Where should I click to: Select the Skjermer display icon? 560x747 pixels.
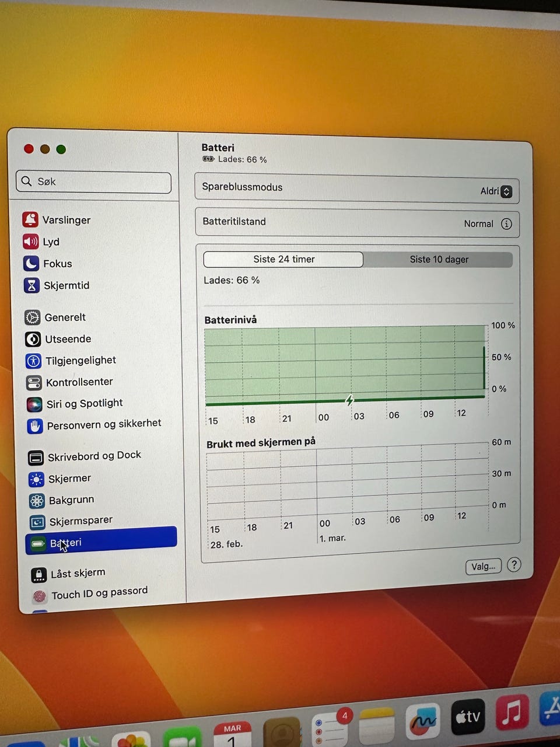click(x=36, y=480)
